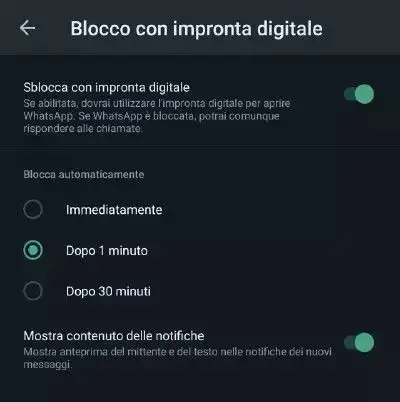The height and width of the screenshot is (402, 400).
Task: Click the Sblocca con impronta digitale title
Action: point(106,88)
